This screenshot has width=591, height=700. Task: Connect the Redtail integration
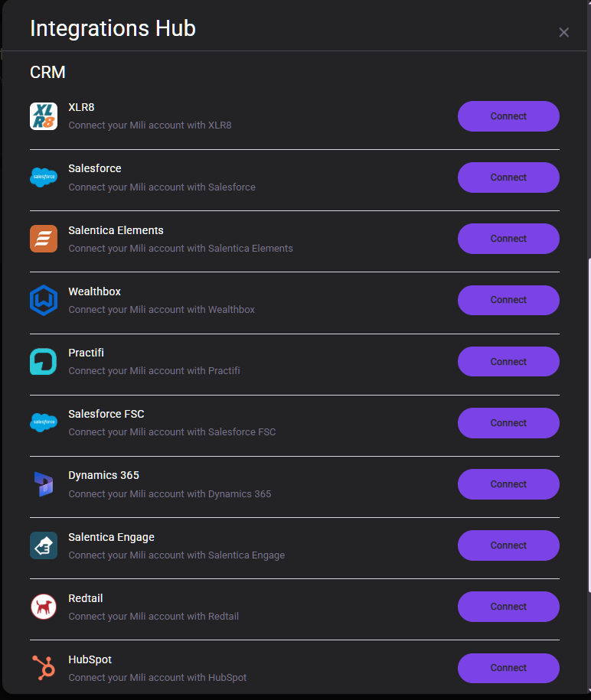[508, 607]
